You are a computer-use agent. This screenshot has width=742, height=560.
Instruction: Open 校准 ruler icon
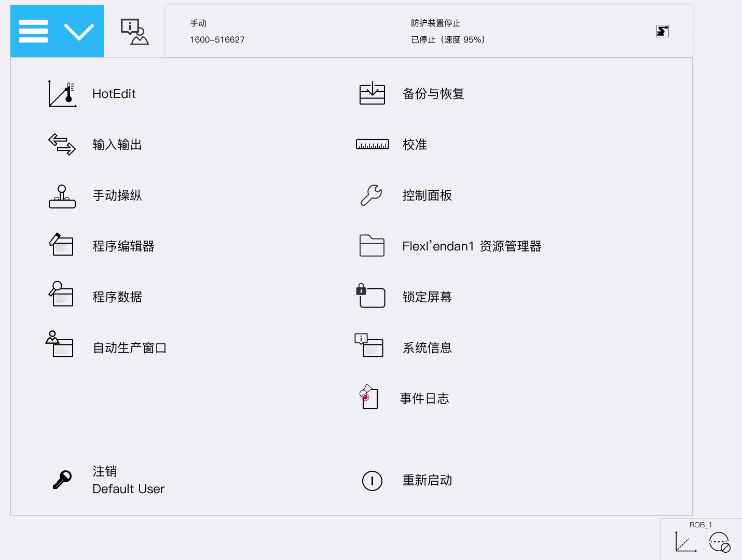click(x=372, y=145)
